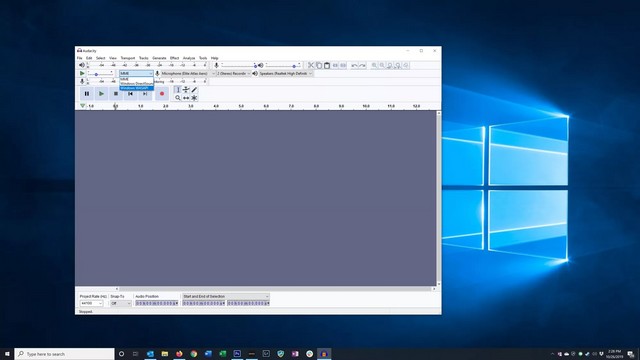This screenshot has height=360, width=640.
Task: Click the selection start time field
Action: (x=203, y=303)
